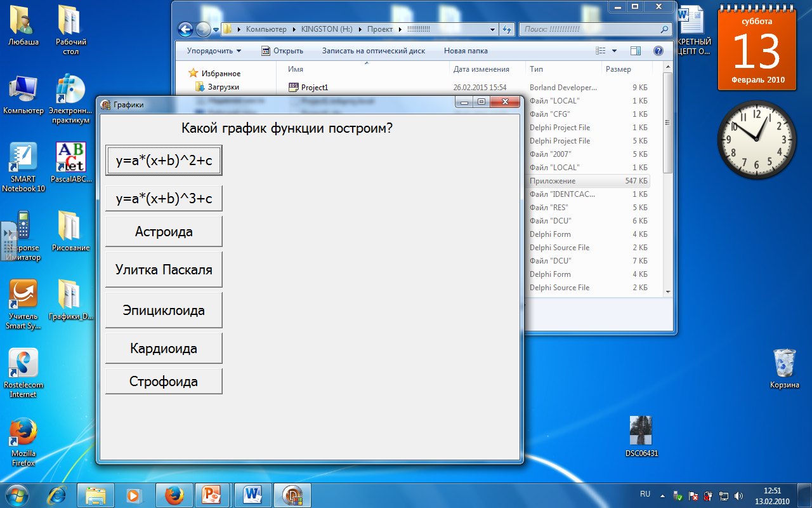Open the Рисование folder on desktop
This screenshot has width=812, height=508.
coord(70,231)
